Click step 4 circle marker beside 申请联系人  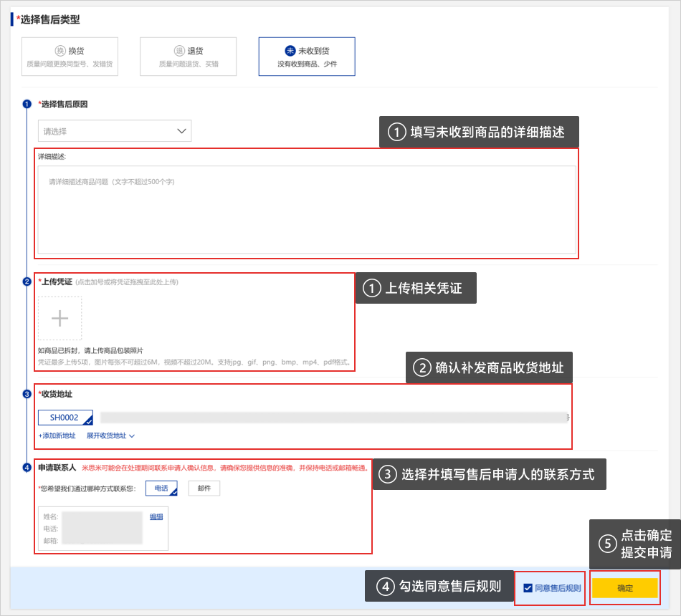(x=27, y=468)
